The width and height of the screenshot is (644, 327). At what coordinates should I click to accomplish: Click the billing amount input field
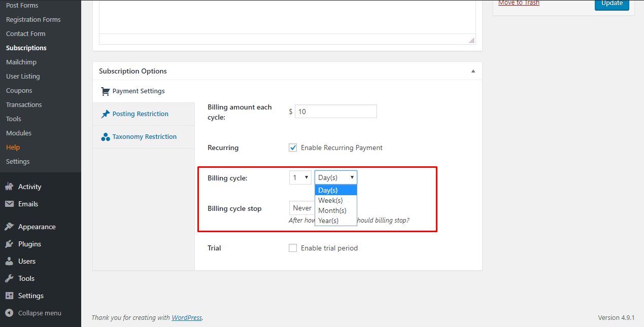click(x=335, y=112)
